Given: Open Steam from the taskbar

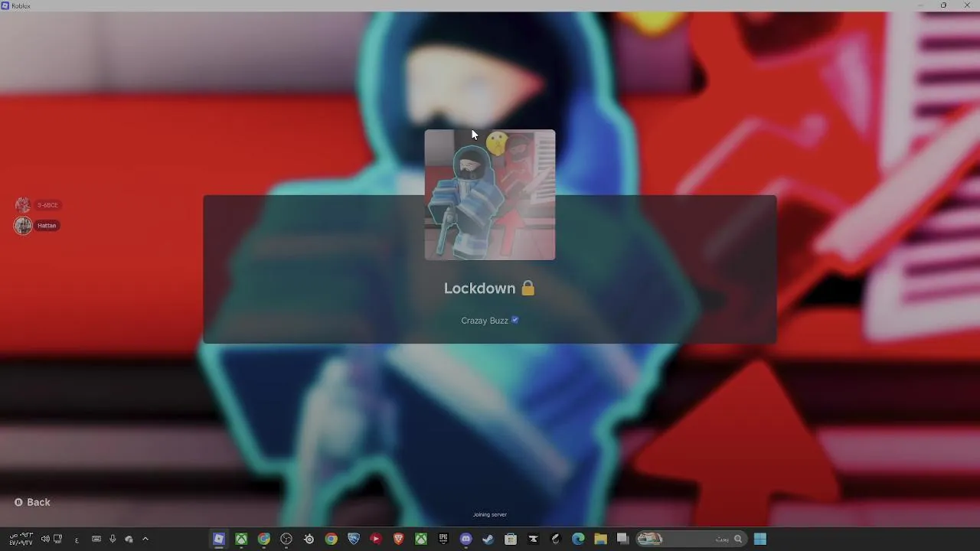Looking at the screenshot, I should (488, 539).
